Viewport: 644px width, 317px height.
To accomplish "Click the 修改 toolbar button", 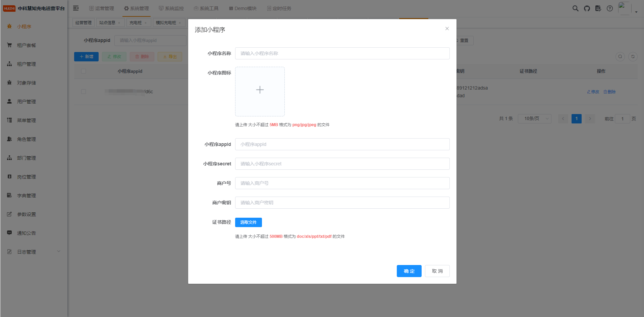I will pyautogui.click(x=114, y=57).
